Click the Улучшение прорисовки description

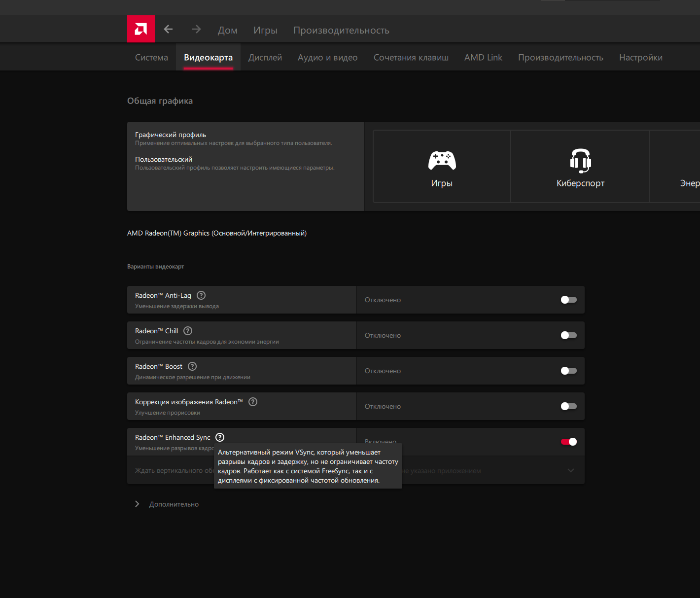click(168, 413)
